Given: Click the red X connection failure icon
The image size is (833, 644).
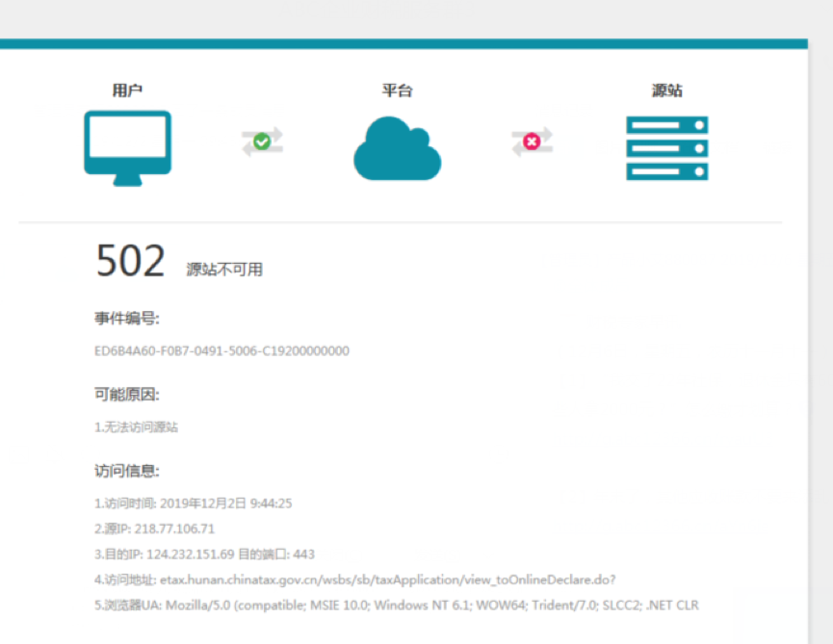Looking at the screenshot, I should 532,142.
